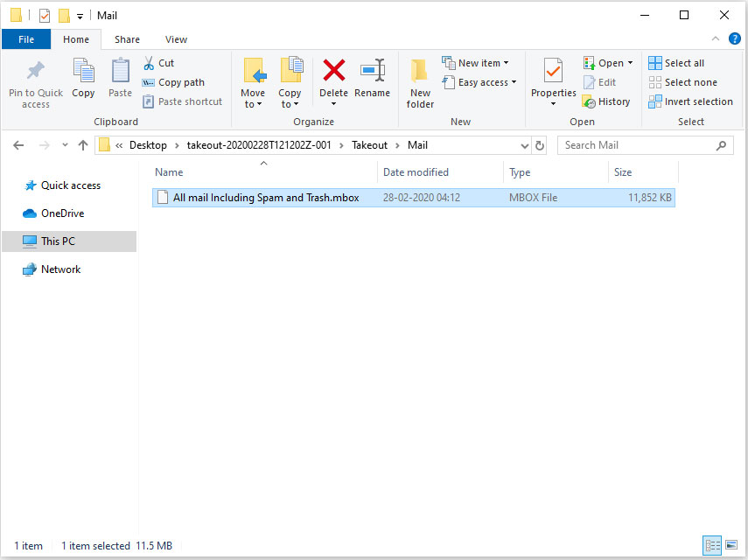Switch to the View ribbon tab
Viewport: 748px width, 560px height.
point(176,39)
